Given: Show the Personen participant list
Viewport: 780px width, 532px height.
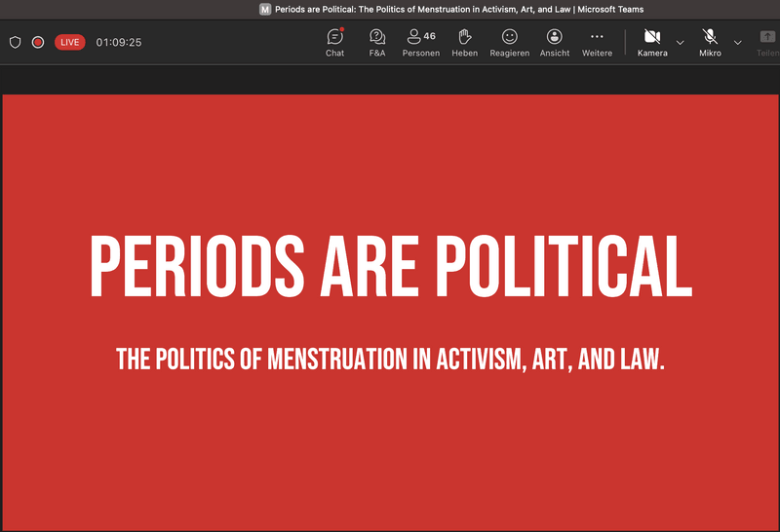Looking at the screenshot, I should pyautogui.click(x=420, y=42).
